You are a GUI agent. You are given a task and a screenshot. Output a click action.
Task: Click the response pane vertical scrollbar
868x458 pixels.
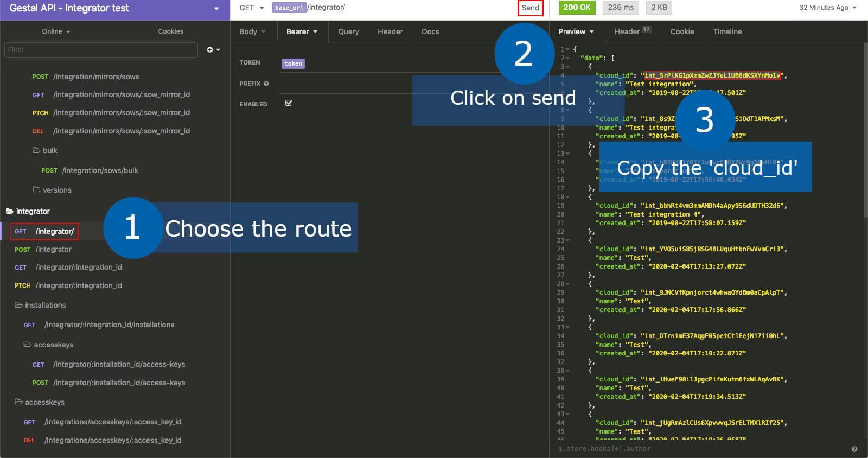[865, 130]
